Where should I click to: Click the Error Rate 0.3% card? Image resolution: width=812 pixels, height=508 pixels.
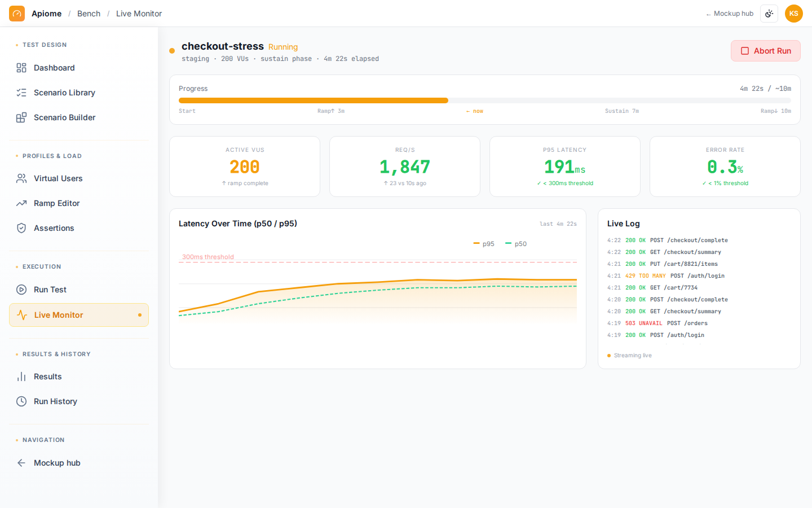coord(725,167)
